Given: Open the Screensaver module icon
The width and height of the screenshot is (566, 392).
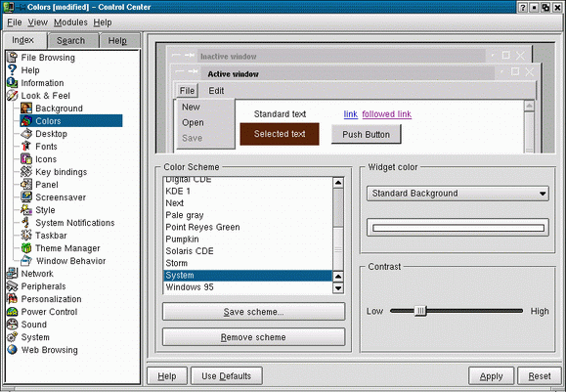Looking at the screenshot, I should coord(26,197).
